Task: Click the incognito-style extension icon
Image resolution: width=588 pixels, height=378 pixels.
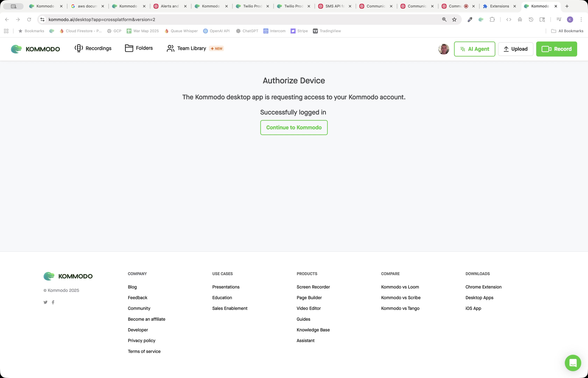Action: click(520, 19)
